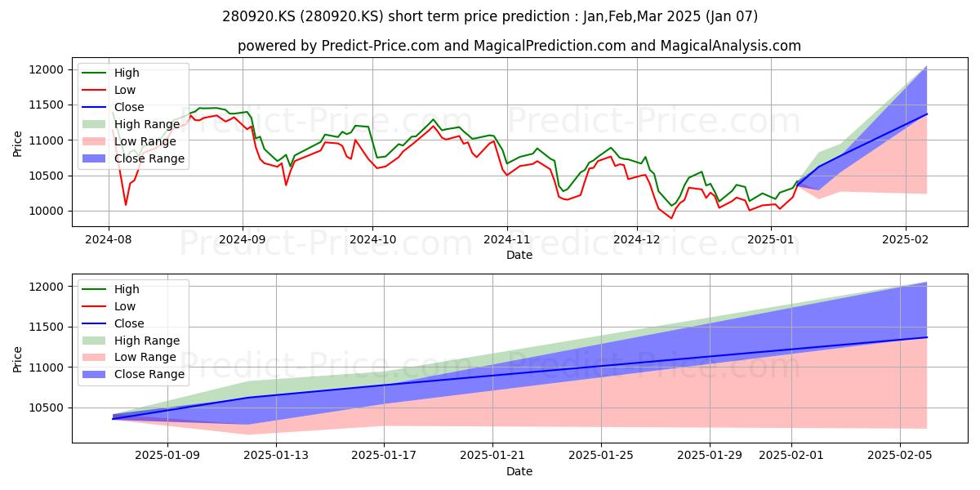The image size is (980, 490).
Task: Click the 'Date' axis label under top chart
Action: [519, 255]
